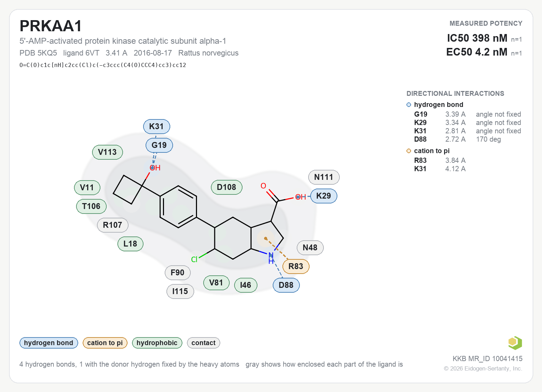Click the 4.12 A cation to pi distance
Viewport: 542px width, 392px height.
(455, 169)
